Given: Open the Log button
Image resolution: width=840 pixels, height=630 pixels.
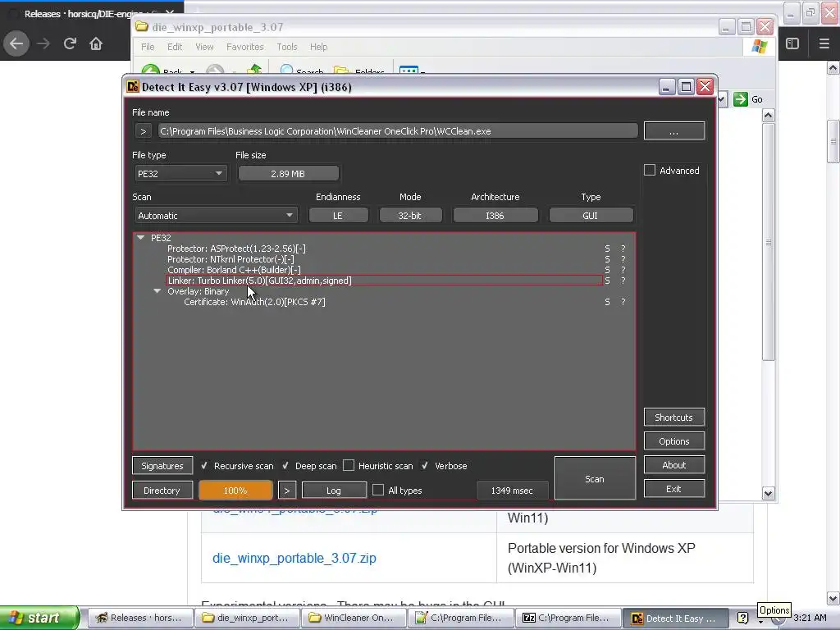Looking at the screenshot, I should pos(334,491).
